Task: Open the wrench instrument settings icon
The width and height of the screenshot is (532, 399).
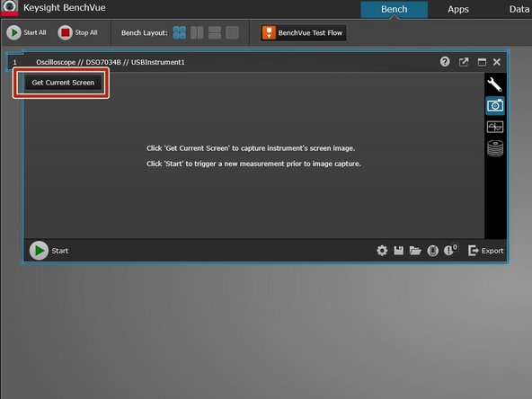Action: [x=494, y=84]
